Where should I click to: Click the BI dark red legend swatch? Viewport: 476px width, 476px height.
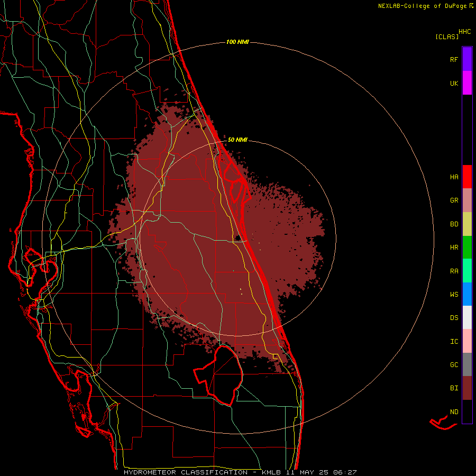click(x=467, y=388)
